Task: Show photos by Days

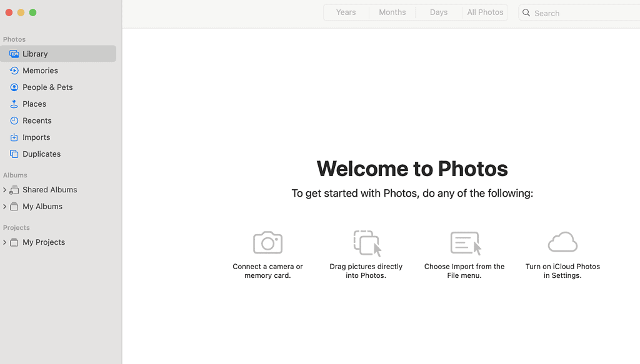Action: [438, 12]
